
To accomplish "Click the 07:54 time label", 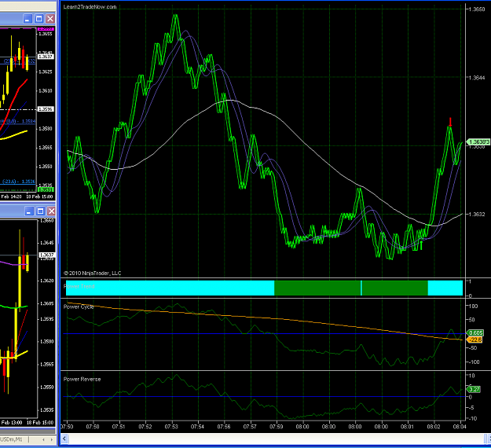I will (x=198, y=427).
